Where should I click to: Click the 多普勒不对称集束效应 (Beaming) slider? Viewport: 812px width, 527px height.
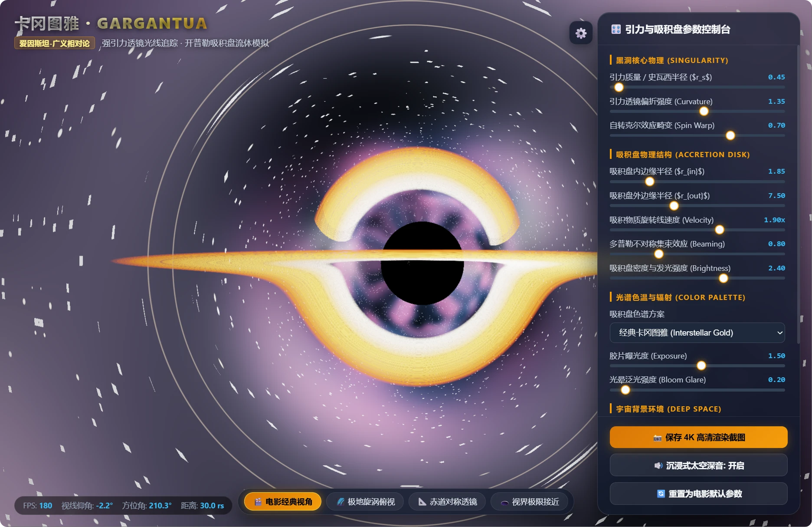point(697,254)
